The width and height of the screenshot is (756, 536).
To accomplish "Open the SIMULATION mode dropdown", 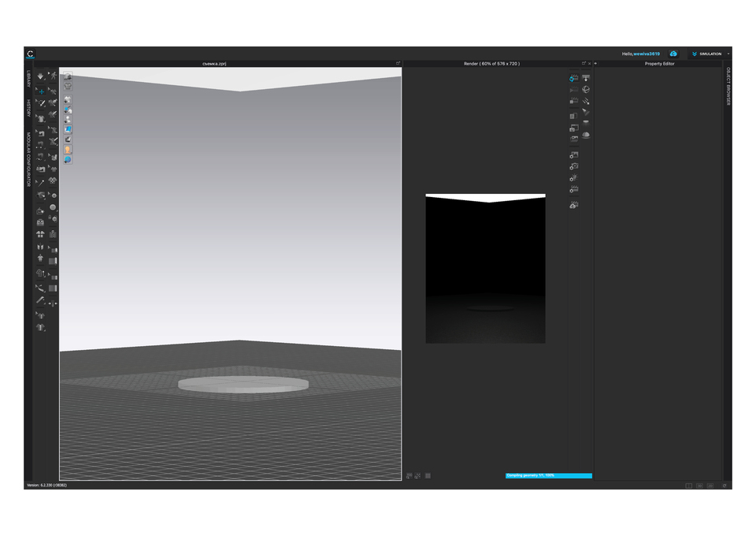I will (x=707, y=54).
